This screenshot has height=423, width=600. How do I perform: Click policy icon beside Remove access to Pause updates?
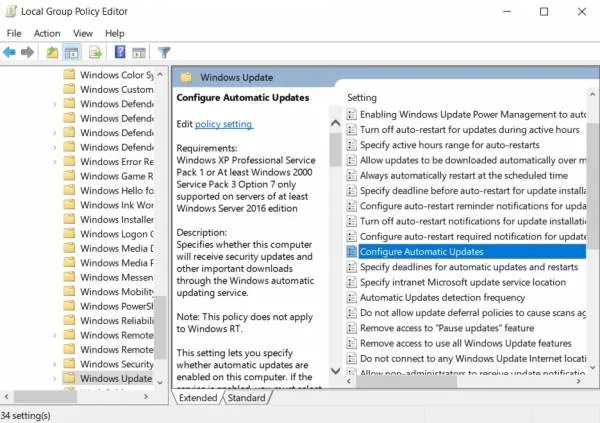[351, 328]
